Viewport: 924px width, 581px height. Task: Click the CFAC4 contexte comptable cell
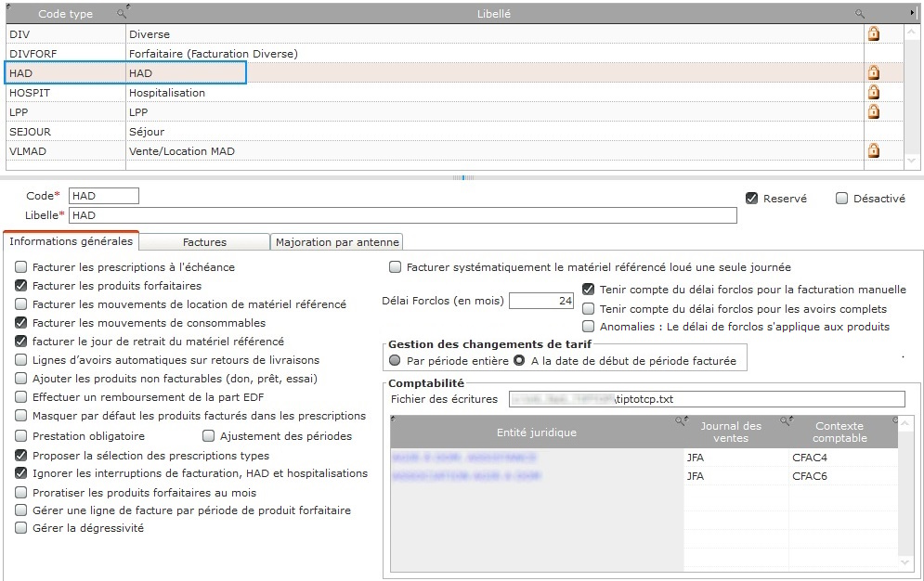(843, 458)
